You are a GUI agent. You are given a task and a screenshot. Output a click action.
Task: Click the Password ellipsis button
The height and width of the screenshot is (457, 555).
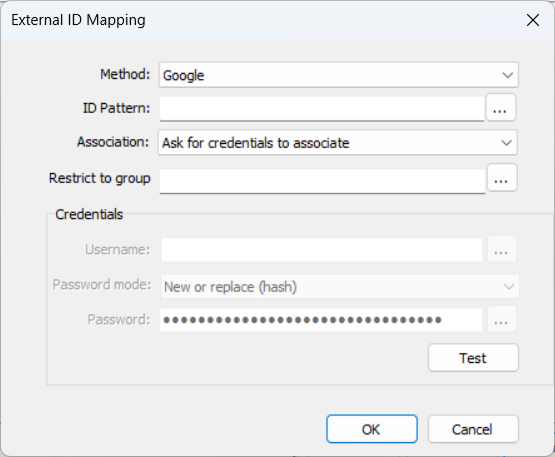pos(502,319)
